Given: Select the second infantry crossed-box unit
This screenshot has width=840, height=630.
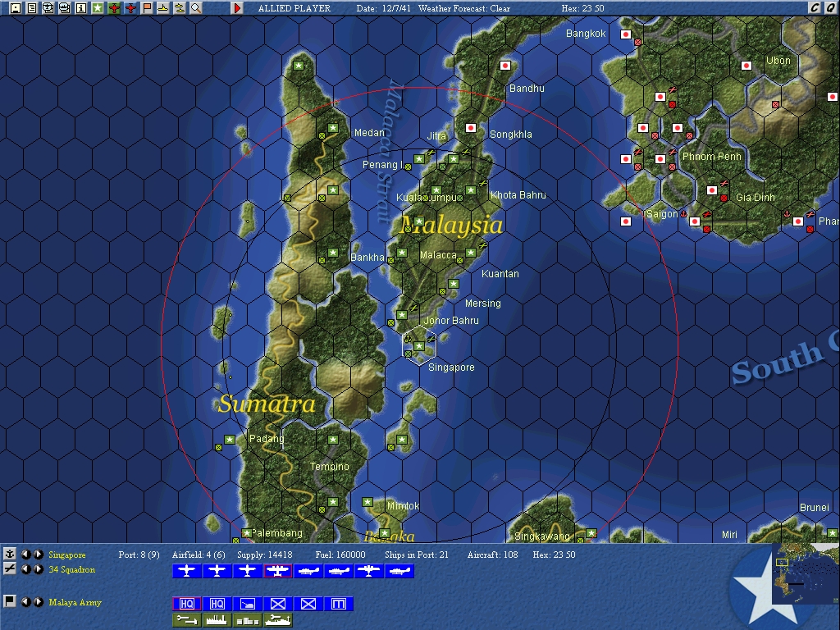Looking at the screenshot, I should 308,604.
